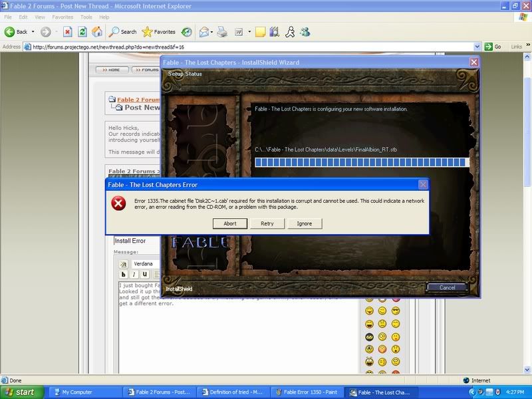
Task: Toggle Italic in the message editor
Action: coord(134,275)
